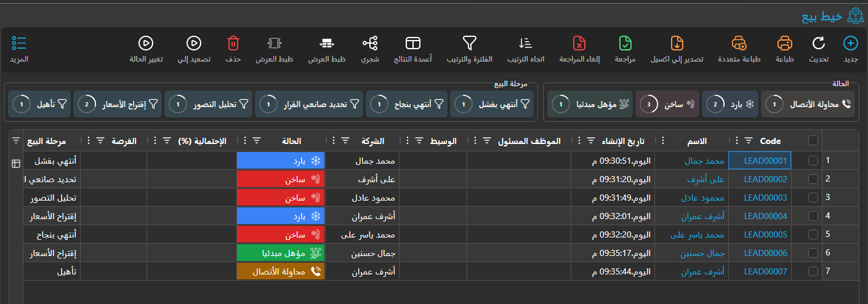Select checkbox for row LEAD00007

[813, 271]
